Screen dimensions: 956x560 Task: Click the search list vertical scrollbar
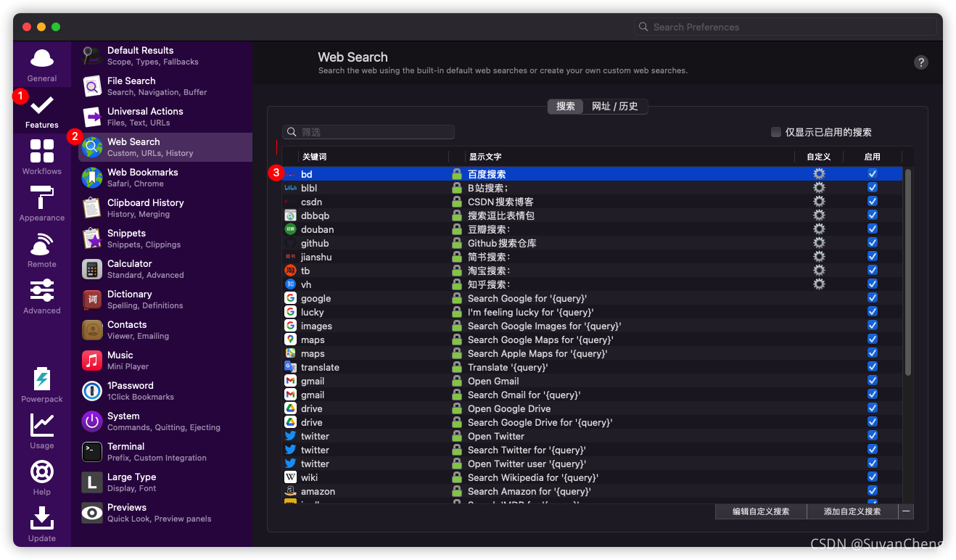(908, 272)
